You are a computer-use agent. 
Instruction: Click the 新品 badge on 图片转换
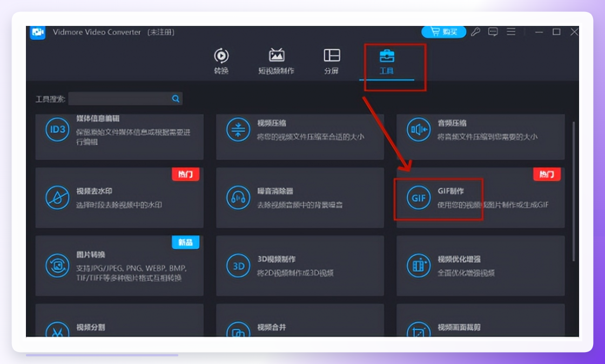[x=186, y=242]
